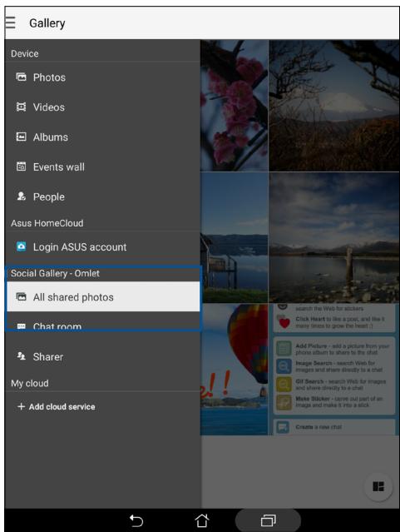Click the icon beside All shared photos

tap(21, 296)
